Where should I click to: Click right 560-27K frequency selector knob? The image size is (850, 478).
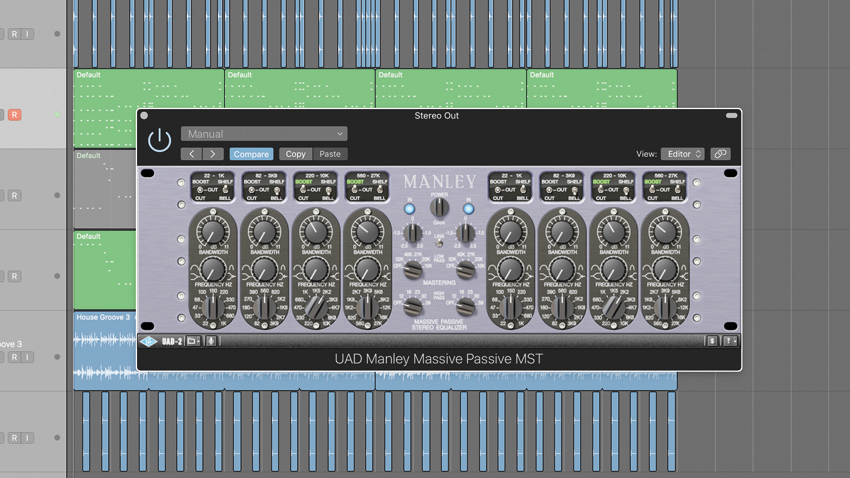(665, 308)
